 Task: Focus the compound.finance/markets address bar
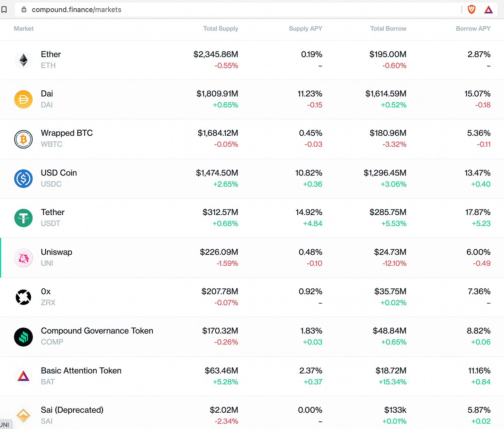[239, 10]
